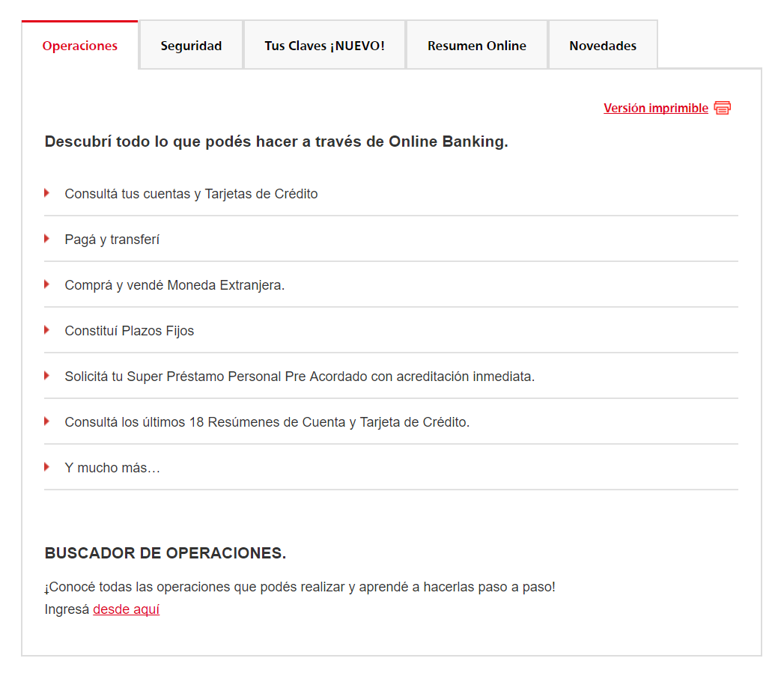Switch to the Seguridad tab
The width and height of the screenshot is (784, 673).
[191, 46]
